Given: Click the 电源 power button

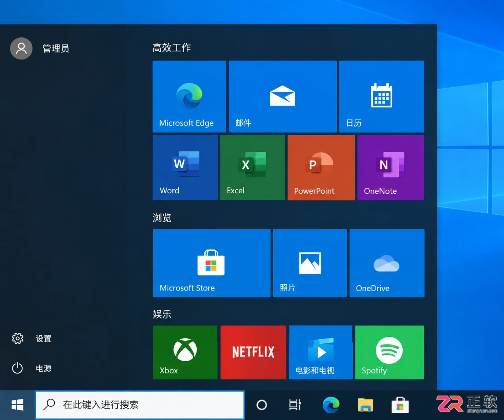Looking at the screenshot, I should pyautogui.click(x=32, y=368).
